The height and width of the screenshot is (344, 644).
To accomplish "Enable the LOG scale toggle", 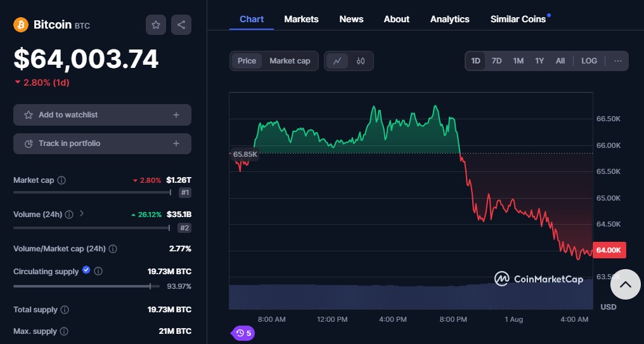I will (589, 61).
